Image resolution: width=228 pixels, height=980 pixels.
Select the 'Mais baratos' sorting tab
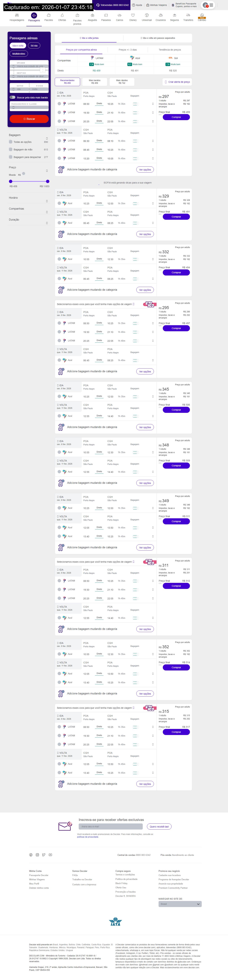tap(95, 82)
